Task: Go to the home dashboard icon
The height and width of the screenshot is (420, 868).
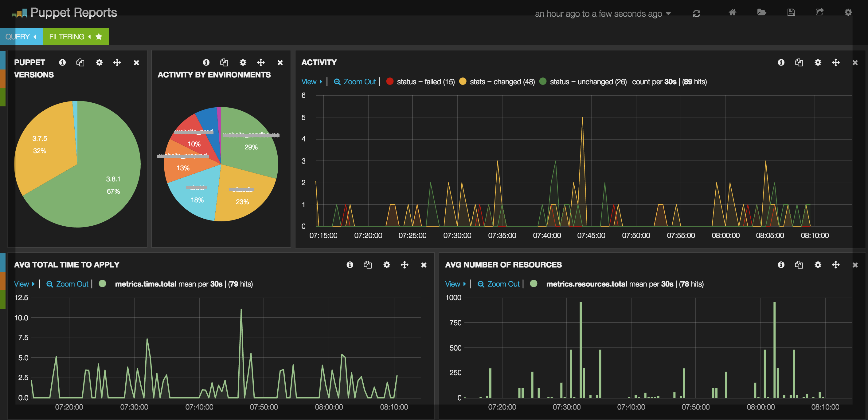Action: click(732, 13)
